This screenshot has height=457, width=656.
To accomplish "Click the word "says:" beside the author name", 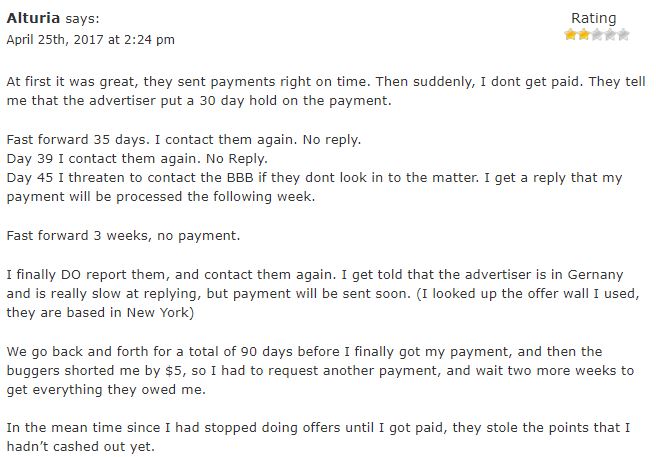I will 82,19.
